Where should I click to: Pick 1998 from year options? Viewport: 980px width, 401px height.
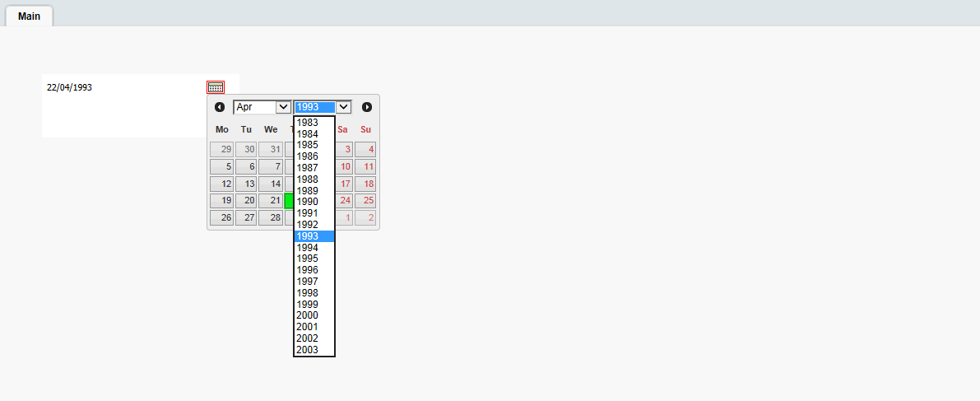314,293
